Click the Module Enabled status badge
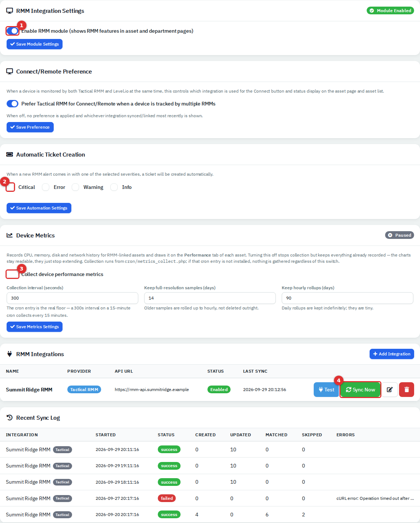 [x=390, y=11]
